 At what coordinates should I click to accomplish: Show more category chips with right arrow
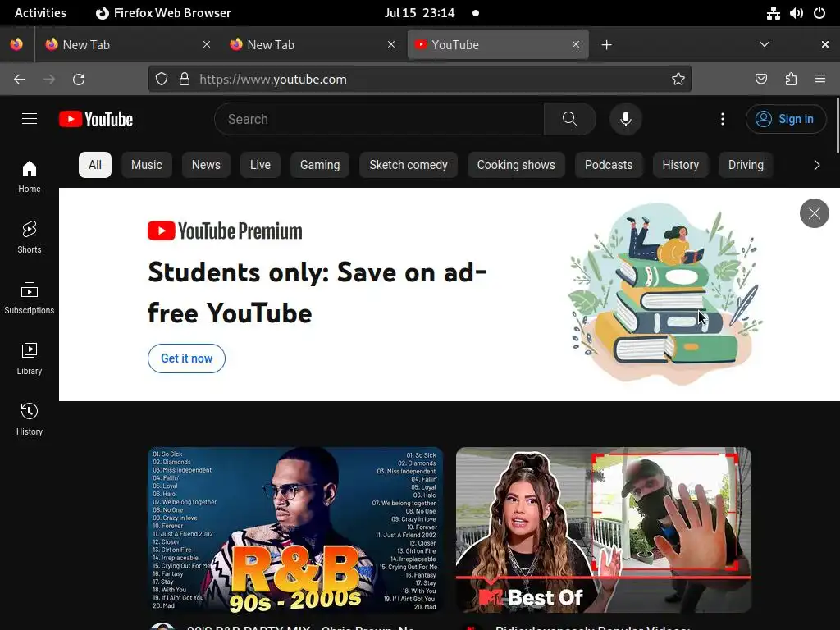point(816,165)
